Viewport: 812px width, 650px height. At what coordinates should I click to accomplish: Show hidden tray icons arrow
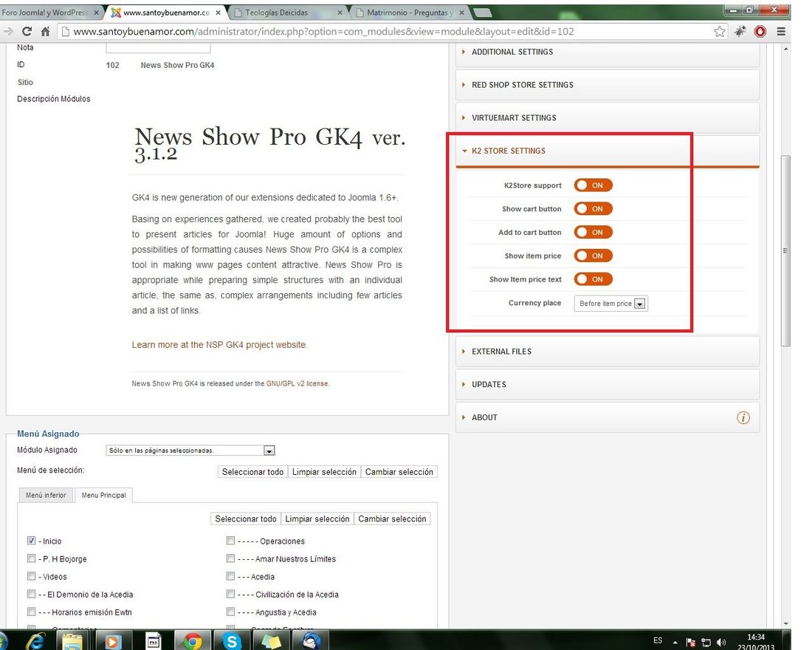675,643
